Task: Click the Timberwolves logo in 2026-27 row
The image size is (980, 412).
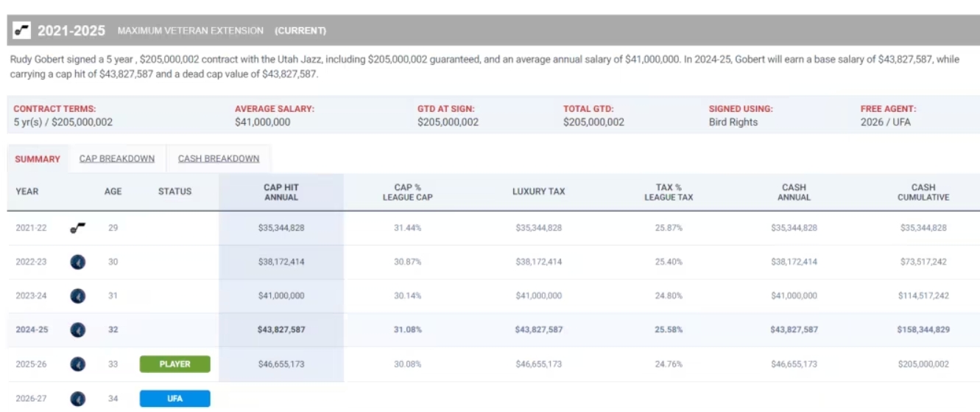Action: [x=77, y=399]
